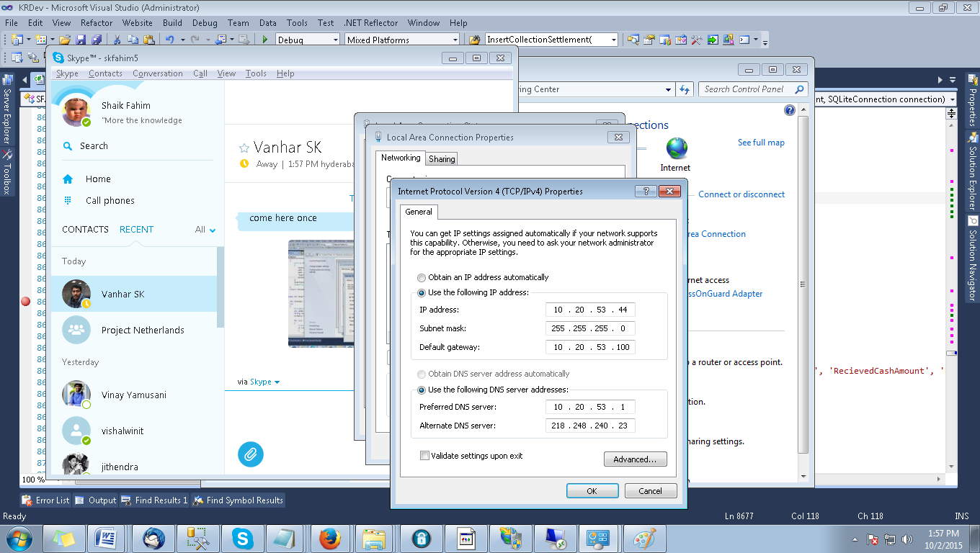This screenshot has width=980, height=553.
Task: Switch to the Sharing tab
Action: (442, 159)
